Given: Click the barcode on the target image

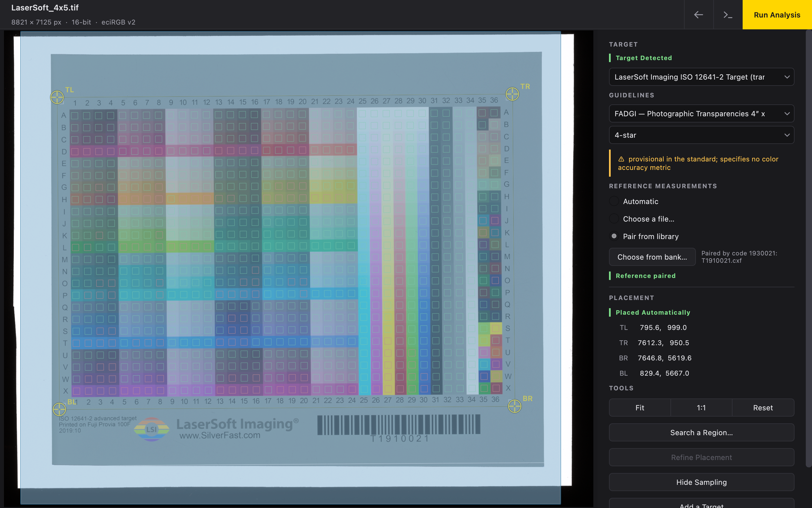Looking at the screenshot, I should pos(399,425).
